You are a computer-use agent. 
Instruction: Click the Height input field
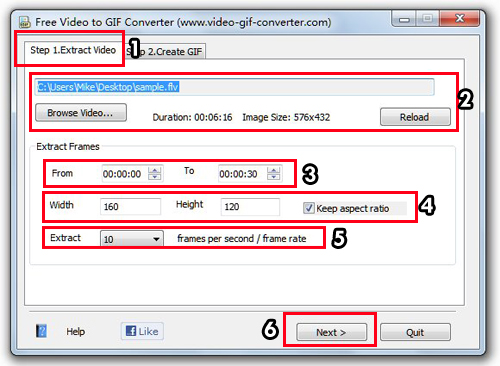pos(250,207)
